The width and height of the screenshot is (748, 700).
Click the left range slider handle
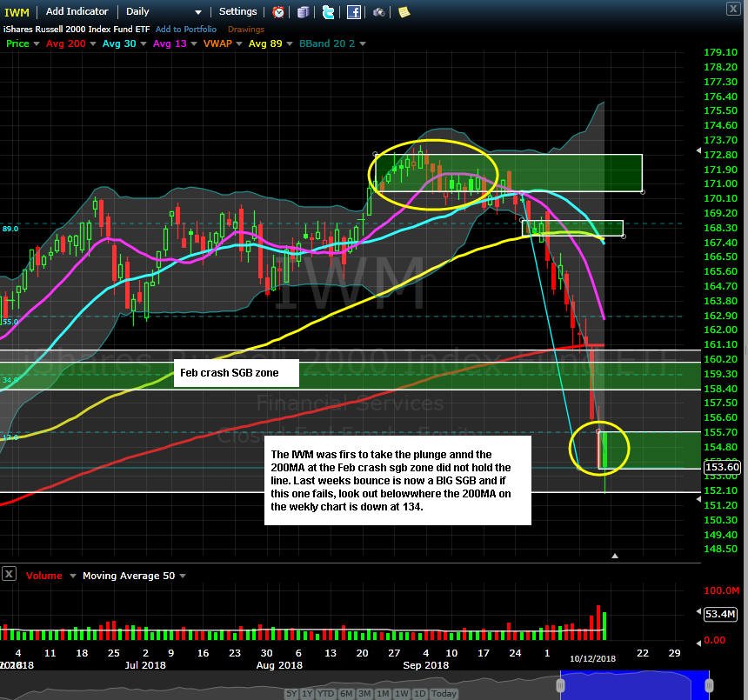click(x=560, y=686)
